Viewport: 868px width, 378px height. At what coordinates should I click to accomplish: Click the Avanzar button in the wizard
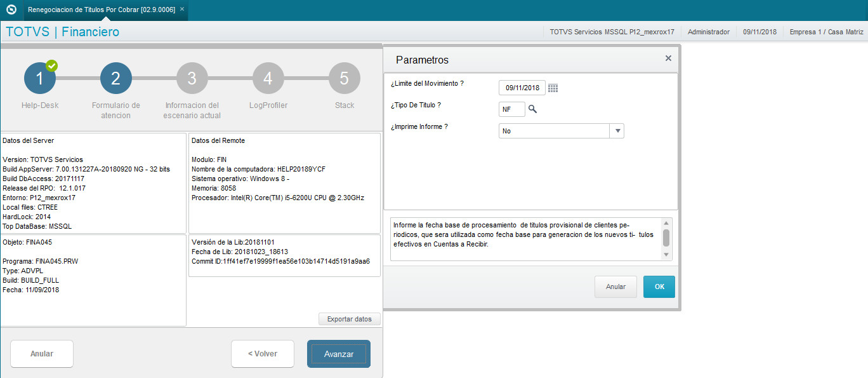pos(339,354)
